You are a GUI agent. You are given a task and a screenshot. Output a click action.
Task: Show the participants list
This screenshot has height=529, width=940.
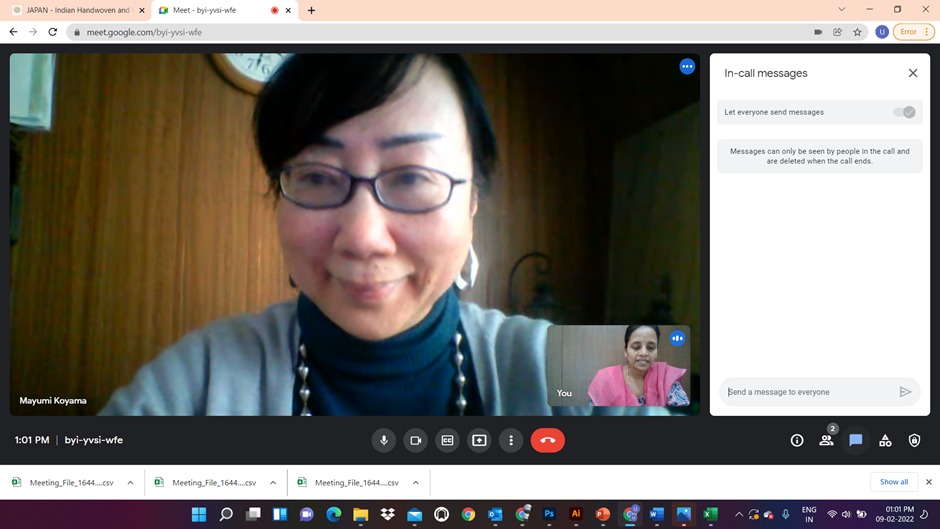tap(826, 440)
